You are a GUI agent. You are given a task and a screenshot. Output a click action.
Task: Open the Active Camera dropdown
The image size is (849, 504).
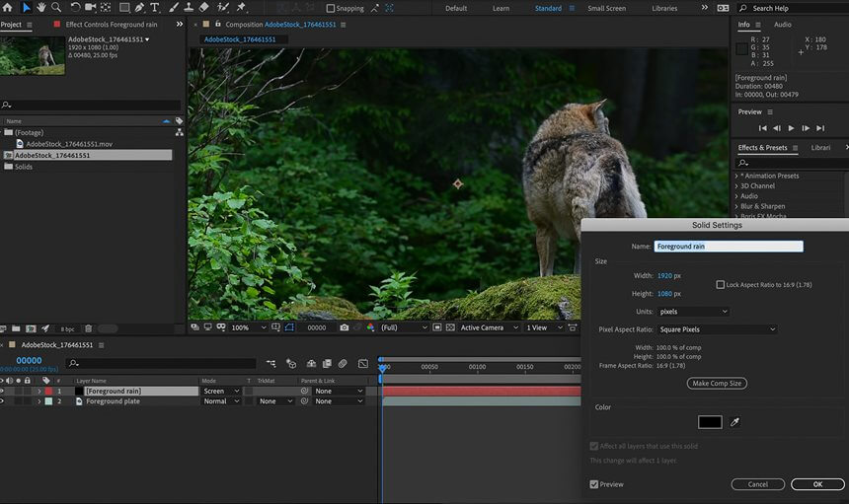coord(489,327)
